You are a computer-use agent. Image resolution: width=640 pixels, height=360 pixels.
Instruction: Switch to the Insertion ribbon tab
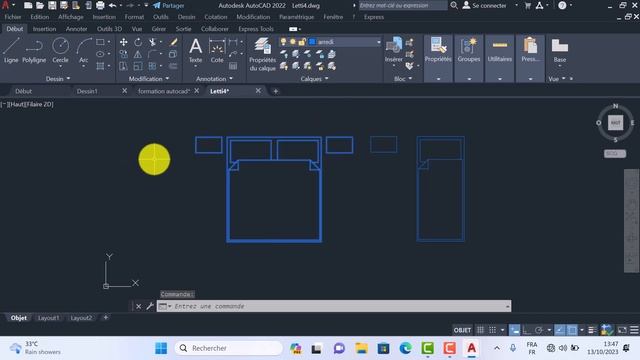click(x=44, y=29)
